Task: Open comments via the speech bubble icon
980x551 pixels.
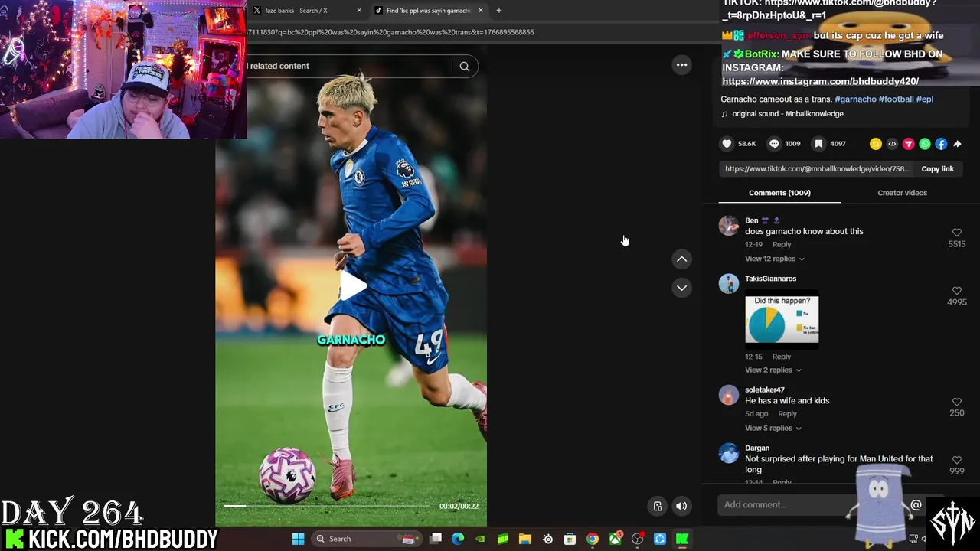Action: pos(774,144)
